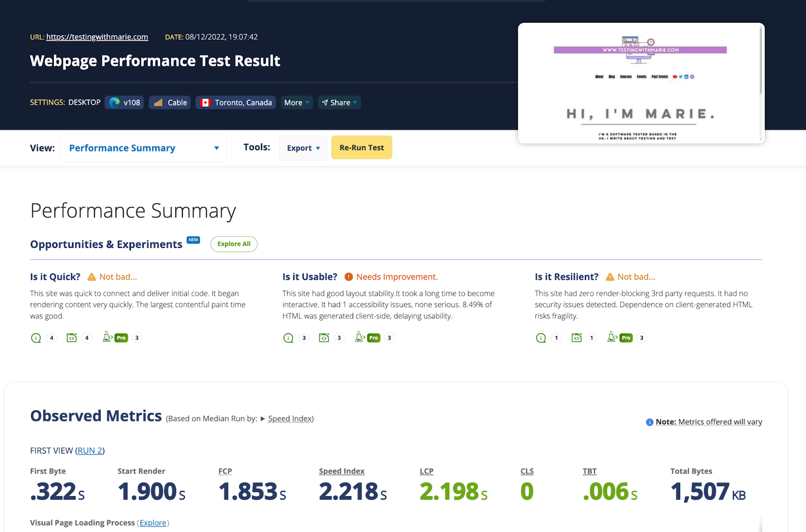Click tips code icon under Is it Resilient

pos(577,338)
